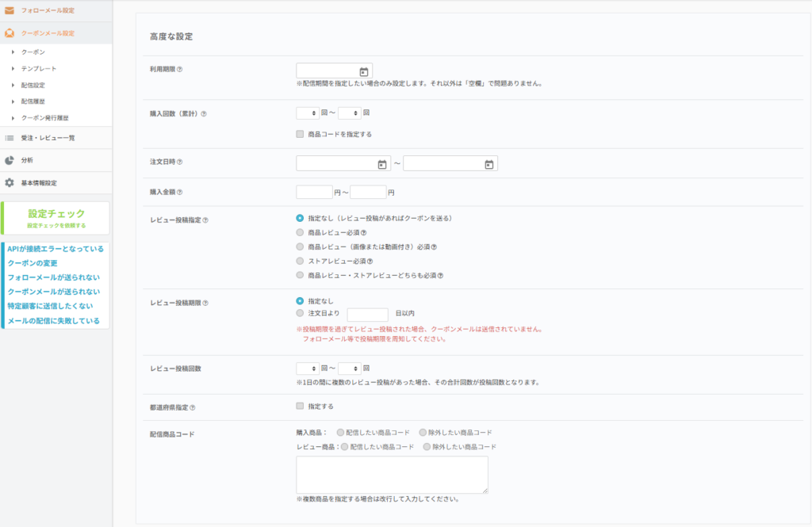Click the 配信商品コード text area
812x527 pixels.
click(392, 475)
